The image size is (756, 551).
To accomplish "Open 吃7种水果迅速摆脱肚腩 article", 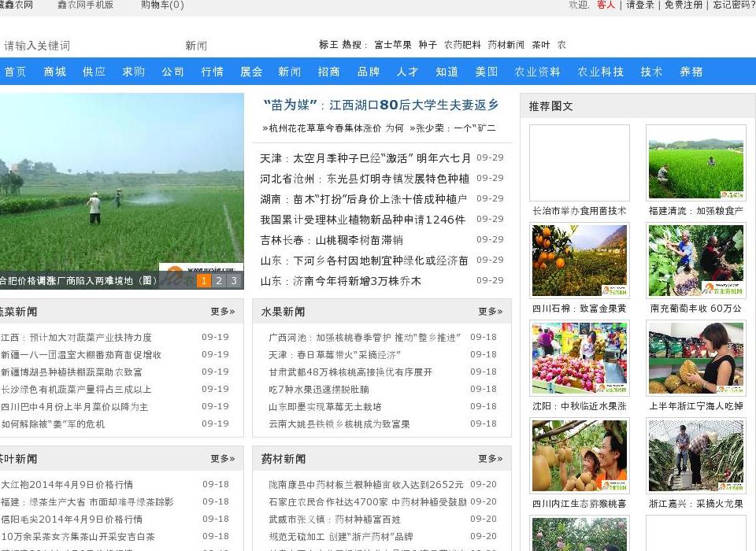I will click(319, 390).
